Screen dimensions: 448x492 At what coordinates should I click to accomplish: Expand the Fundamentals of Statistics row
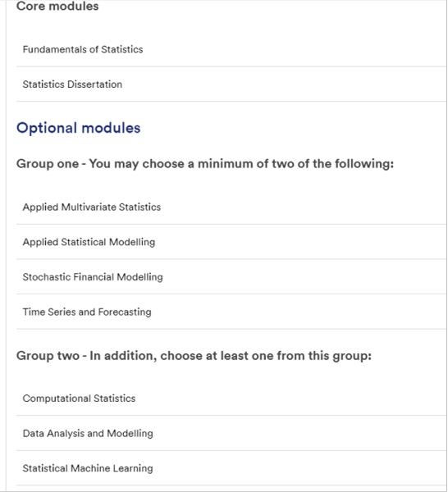231,49
